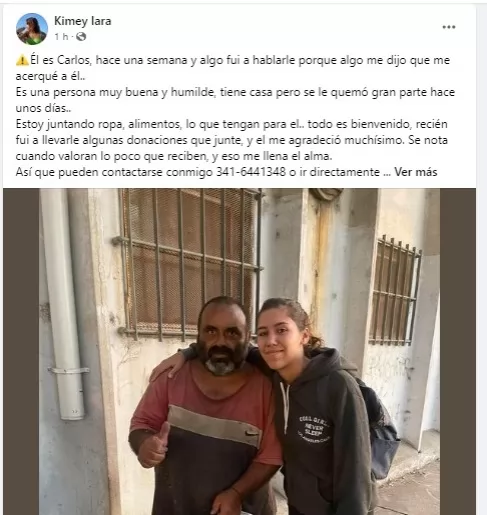Click the hoodie's Never Sleep logo print
This screenshot has height=515, width=487.
coord(313,429)
